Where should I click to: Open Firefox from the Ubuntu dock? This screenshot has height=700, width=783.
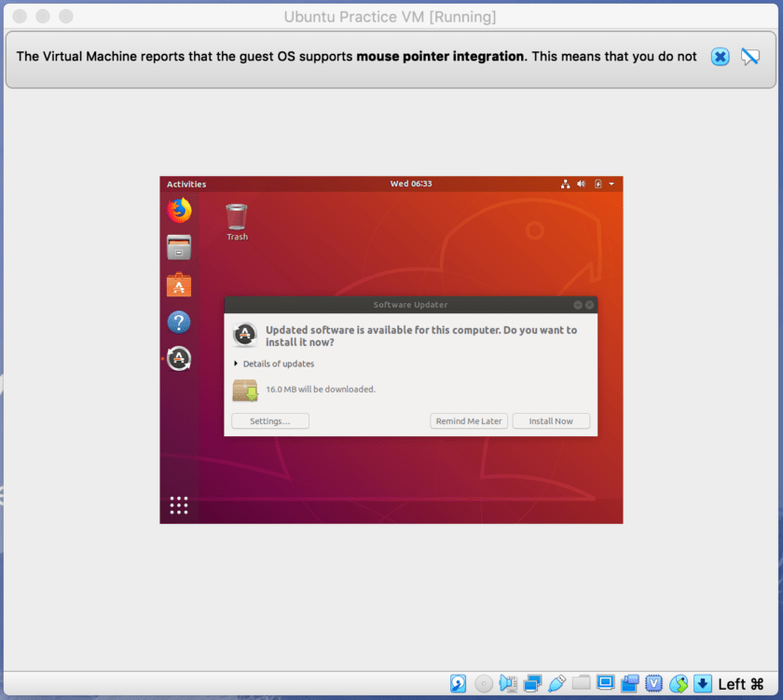[179, 211]
